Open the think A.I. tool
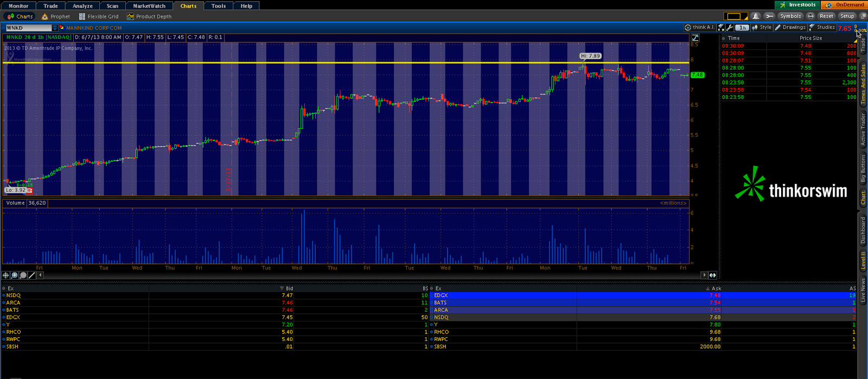868x379 pixels. tap(700, 27)
